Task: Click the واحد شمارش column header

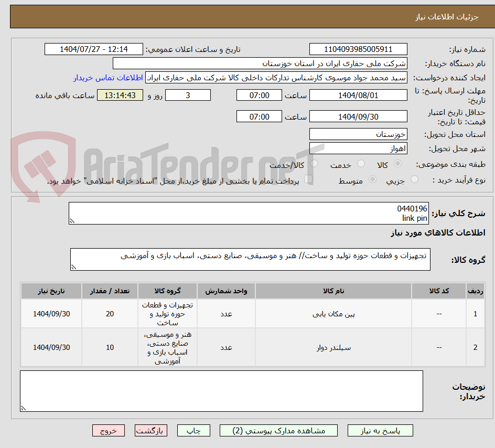Action: click(226, 291)
